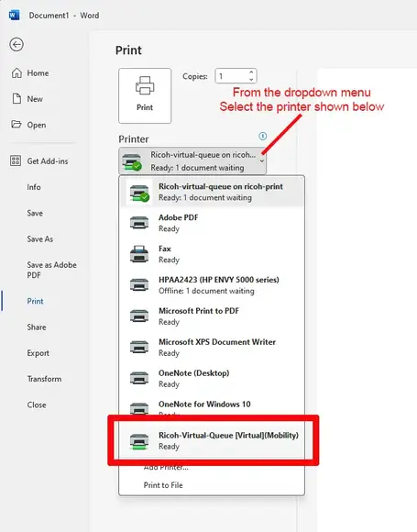Increase copies with the up arrow
The width and height of the screenshot is (417, 532).
tap(251, 72)
